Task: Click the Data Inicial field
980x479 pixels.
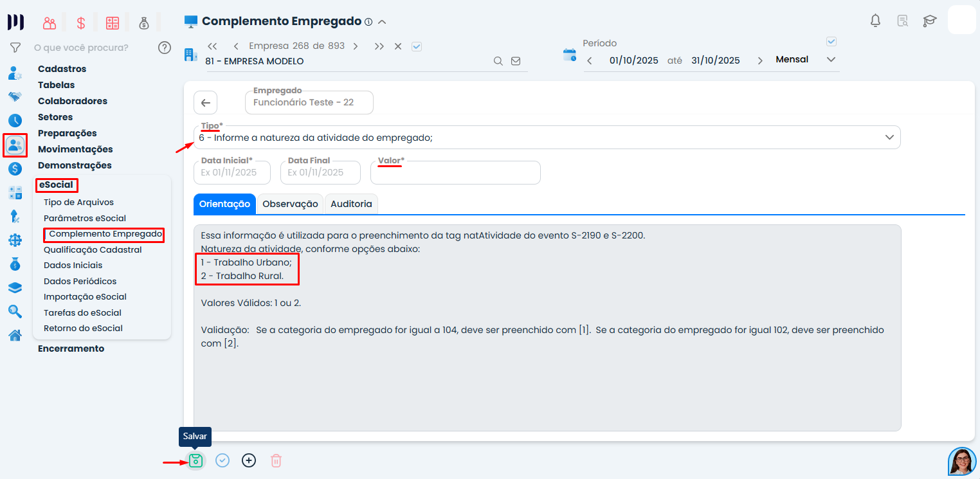Action: click(232, 172)
